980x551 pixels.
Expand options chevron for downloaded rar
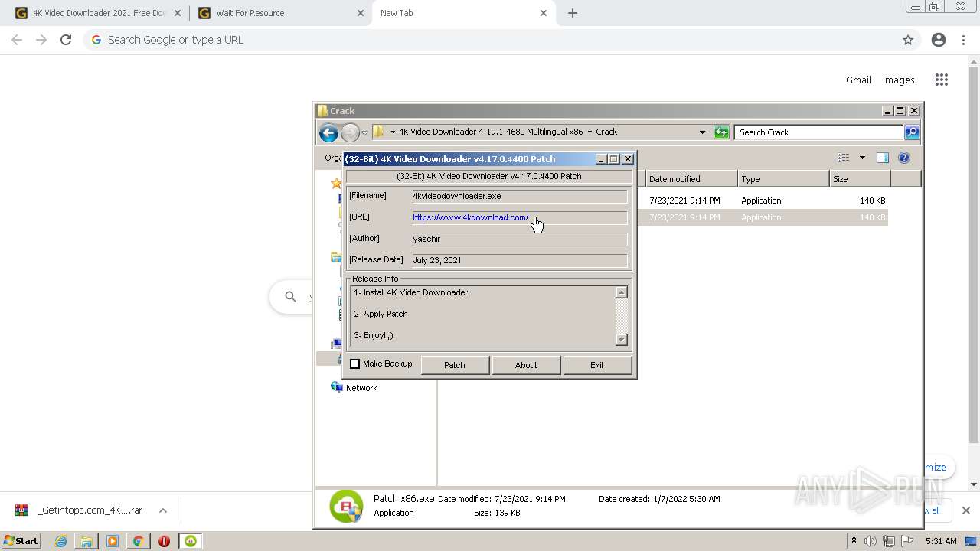coord(163,510)
